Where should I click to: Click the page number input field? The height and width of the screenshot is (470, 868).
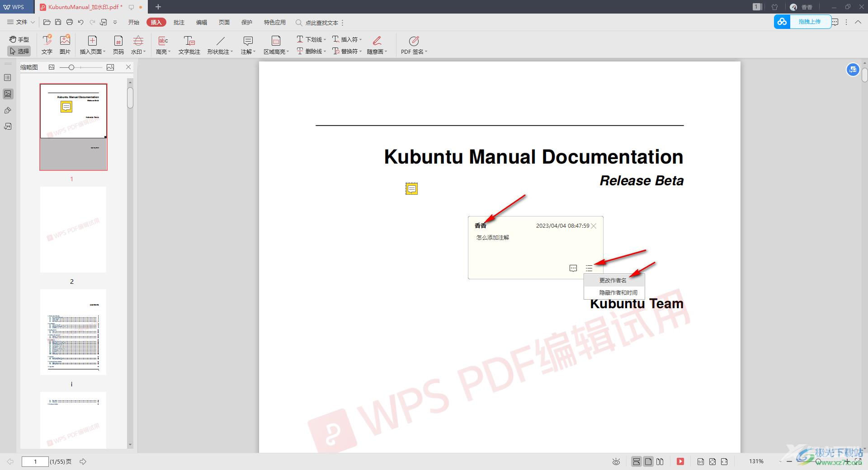pyautogui.click(x=35, y=461)
